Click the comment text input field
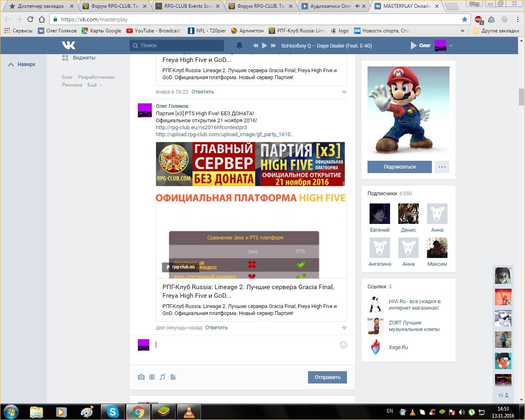 246,345
